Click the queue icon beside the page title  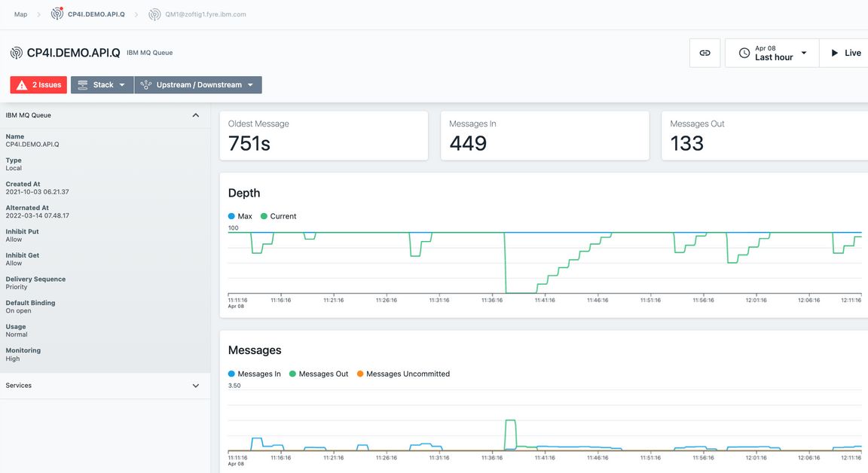[x=17, y=53]
